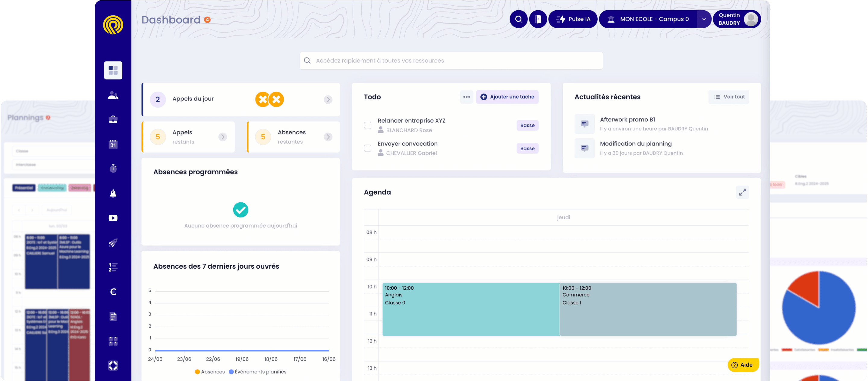
Task: Click the yellow app logo
Action: [113, 25]
